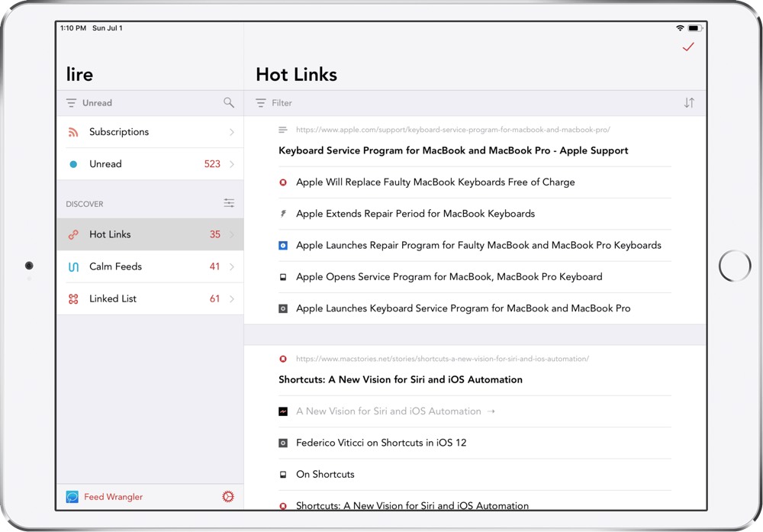Screen dimensions: 763x532
Task: Tap the 'lire' app title
Action: pyautogui.click(x=79, y=75)
